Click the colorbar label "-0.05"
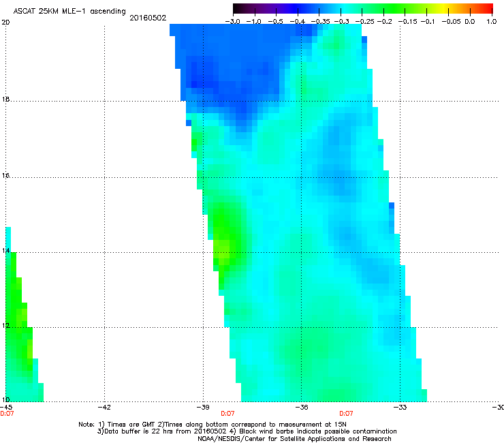This screenshot has width=504, height=443. [x=452, y=22]
